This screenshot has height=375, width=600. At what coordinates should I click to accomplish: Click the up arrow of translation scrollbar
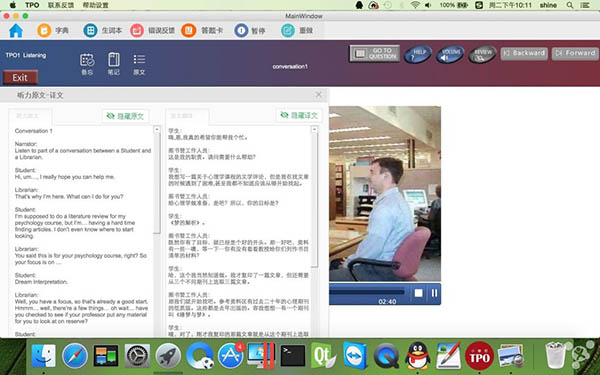pyautogui.click(x=314, y=129)
